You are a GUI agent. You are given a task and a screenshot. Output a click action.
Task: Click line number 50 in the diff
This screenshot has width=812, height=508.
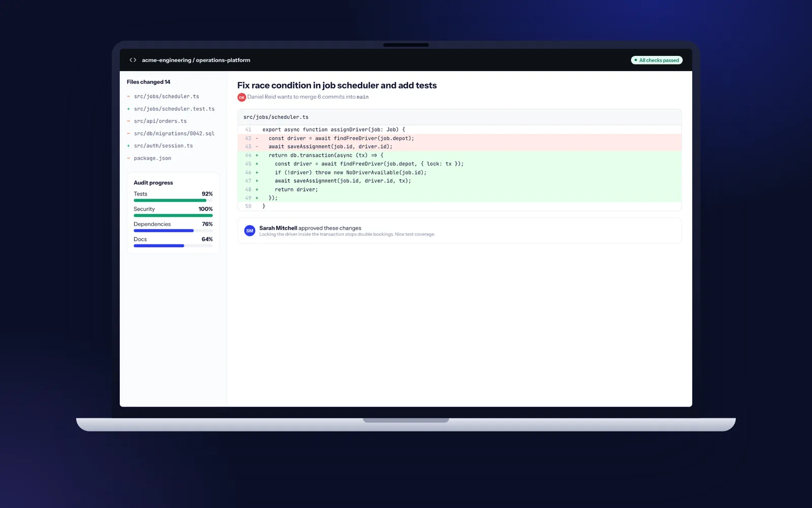(248, 206)
